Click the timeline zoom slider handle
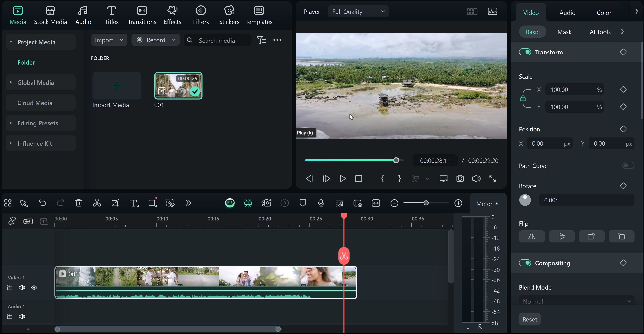The height and width of the screenshot is (334, 644). [x=426, y=203]
